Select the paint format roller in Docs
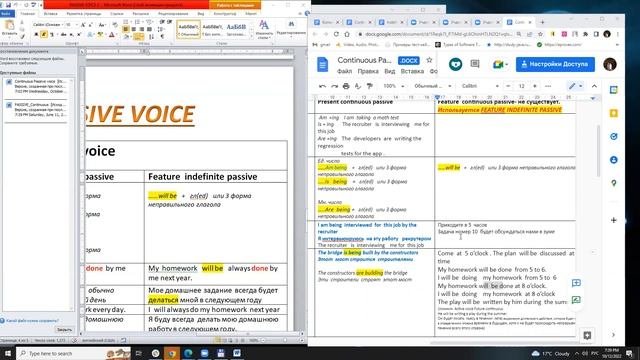 (x=369, y=86)
